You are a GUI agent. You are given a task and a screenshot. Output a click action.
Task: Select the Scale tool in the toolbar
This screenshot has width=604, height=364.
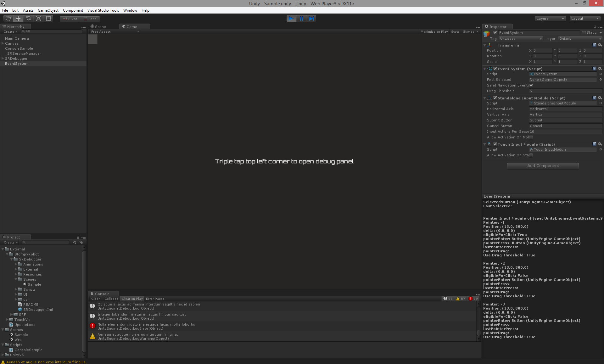pos(38,19)
